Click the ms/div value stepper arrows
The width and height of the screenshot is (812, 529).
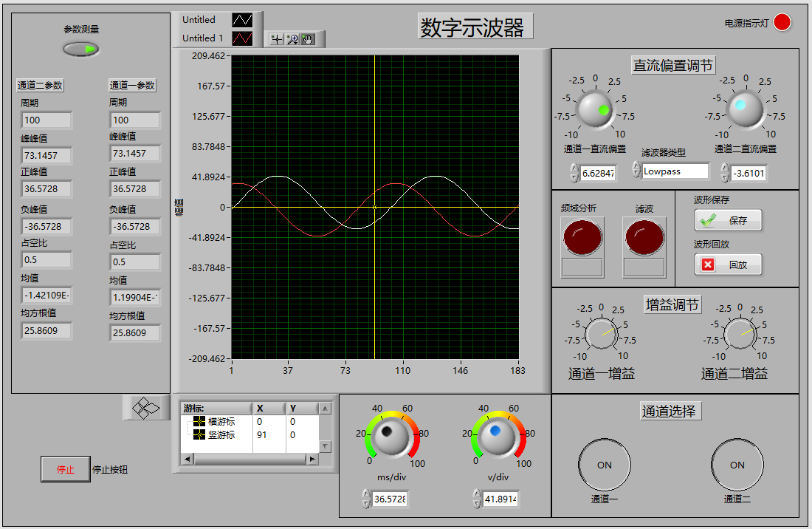pos(366,499)
